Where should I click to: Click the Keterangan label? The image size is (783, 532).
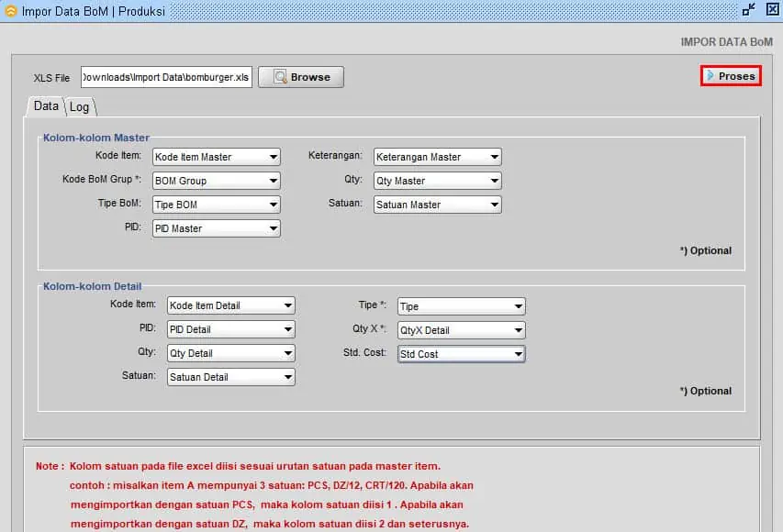(335, 155)
